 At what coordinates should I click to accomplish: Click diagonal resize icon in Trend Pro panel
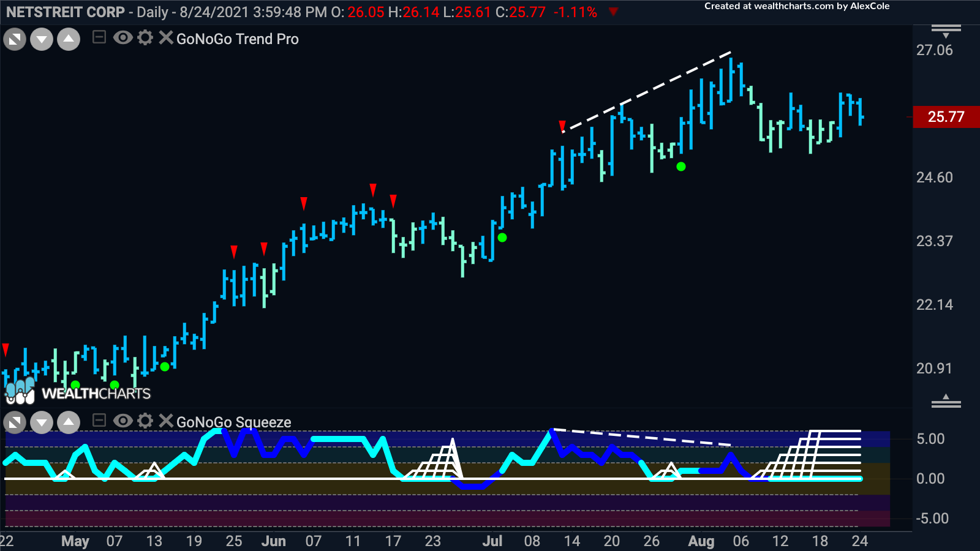[x=15, y=40]
